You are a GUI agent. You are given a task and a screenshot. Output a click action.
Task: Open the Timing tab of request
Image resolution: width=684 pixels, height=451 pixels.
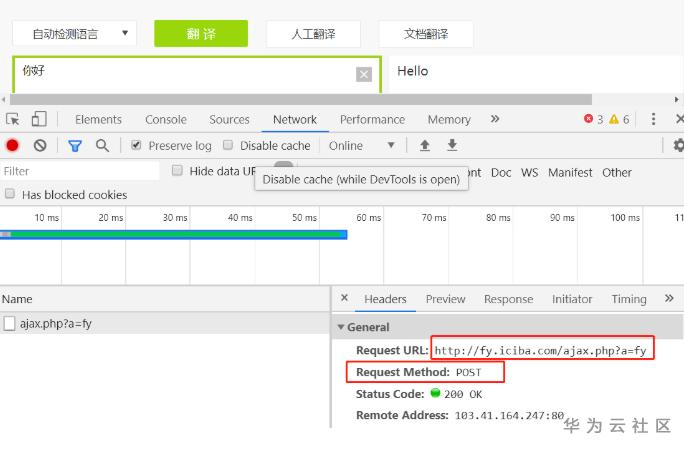629,299
